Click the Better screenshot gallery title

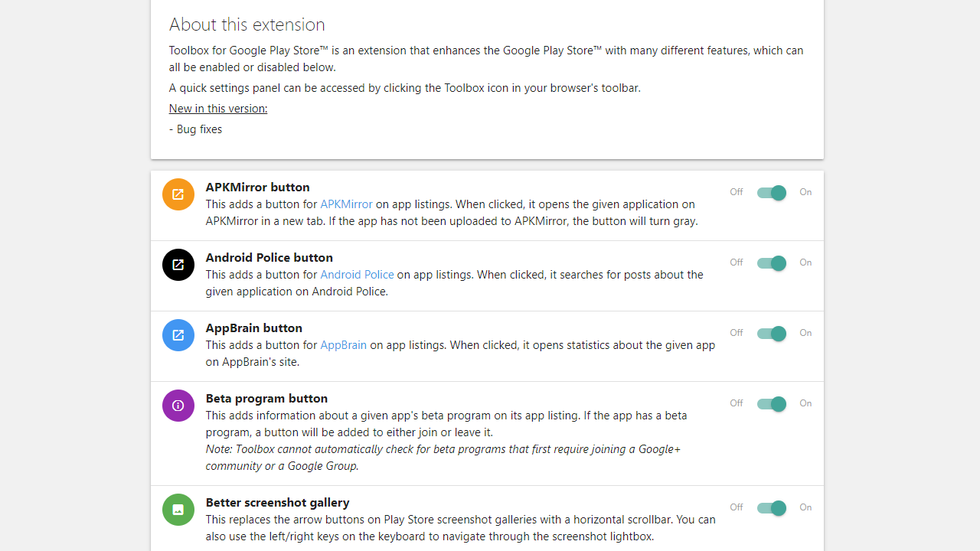click(277, 502)
